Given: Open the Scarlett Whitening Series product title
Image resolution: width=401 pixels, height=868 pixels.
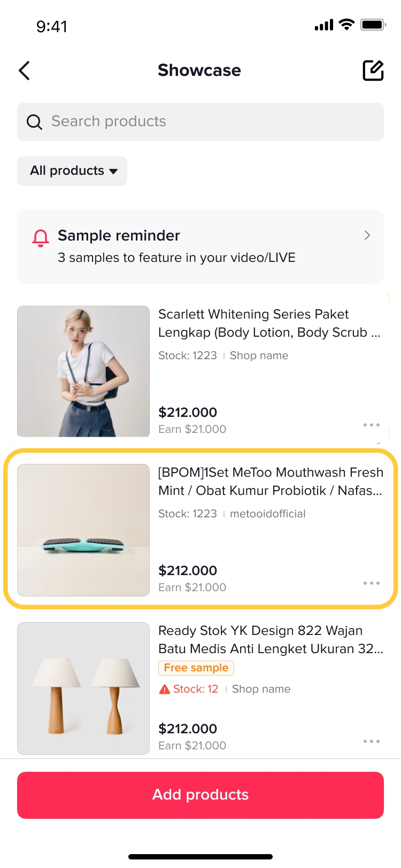Looking at the screenshot, I should point(269,323).
